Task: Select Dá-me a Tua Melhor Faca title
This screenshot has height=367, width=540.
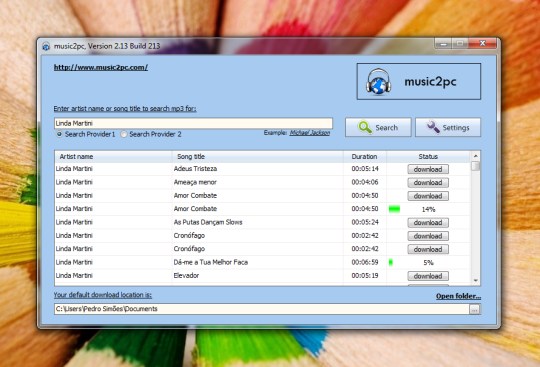Action: [x=211, y=262]
